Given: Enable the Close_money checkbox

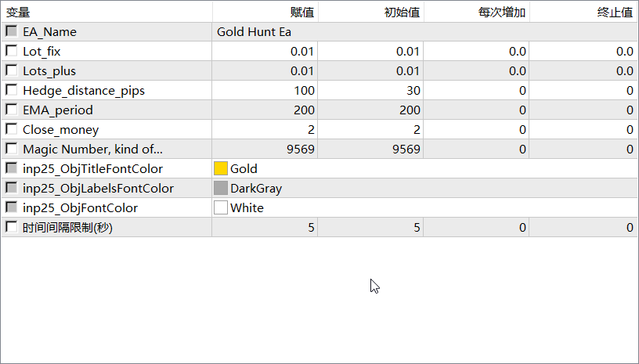Looking at the screenshot, I should pos(11,129).
